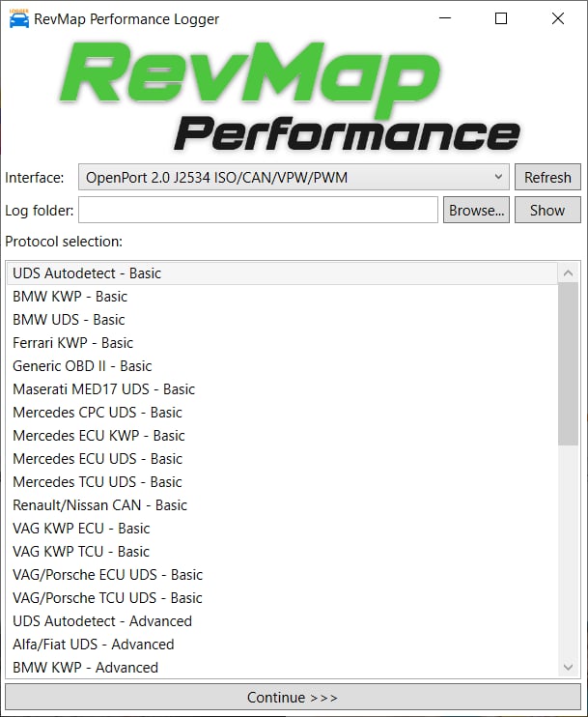Choose VAG KWP TCU - Basic

(282, 552)
